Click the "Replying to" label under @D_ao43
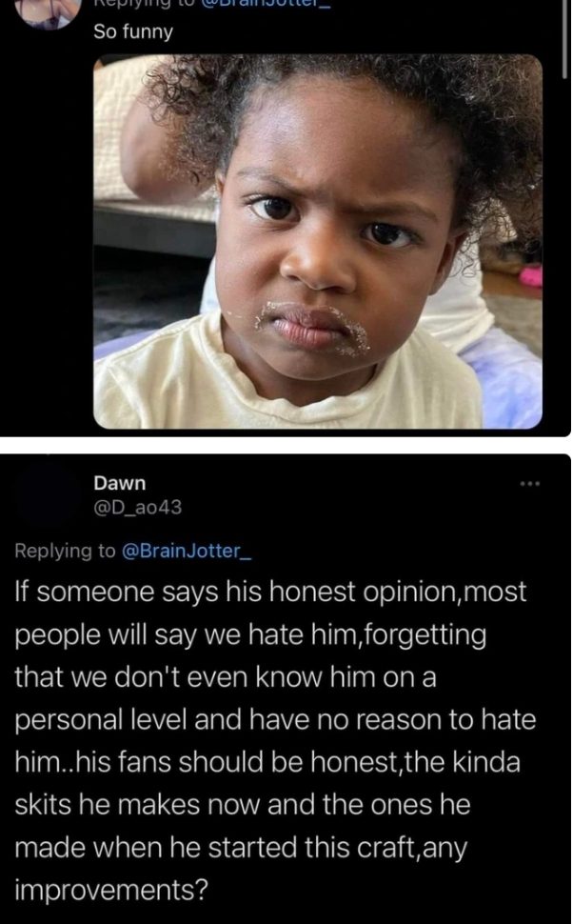Image resolution: width=573 pixels, height=924 pixels. coord(66,551)
